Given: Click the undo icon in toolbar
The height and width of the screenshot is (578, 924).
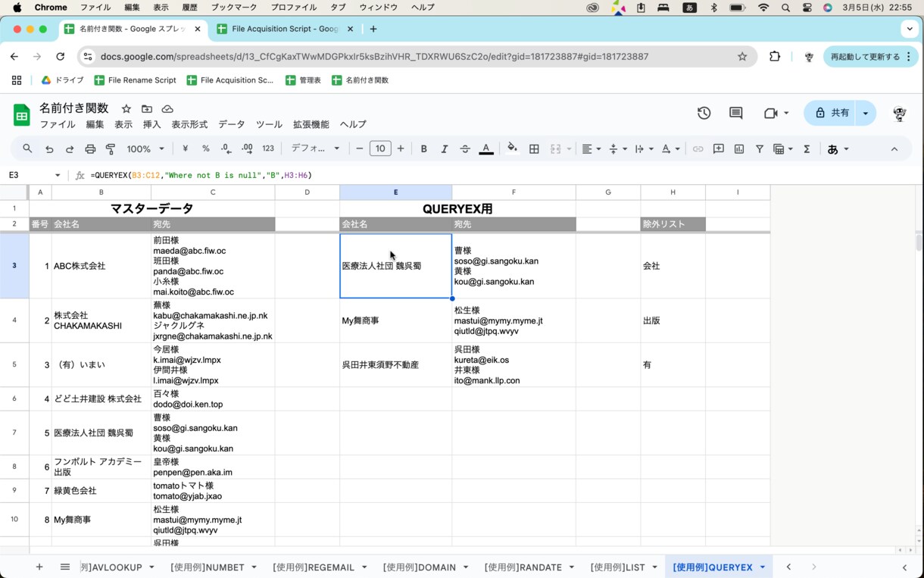Looking at the screenshot, I should click(x=49, y=149).
